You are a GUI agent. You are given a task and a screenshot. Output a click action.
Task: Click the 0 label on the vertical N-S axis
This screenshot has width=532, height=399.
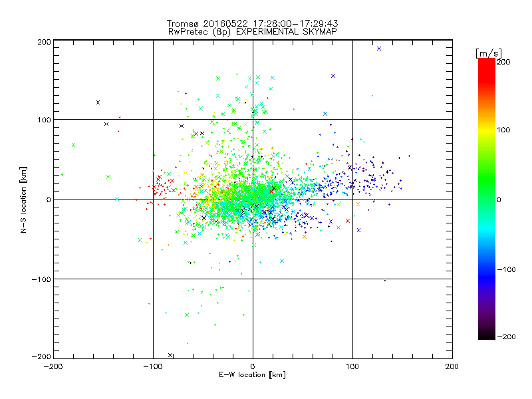(x=49, y=199)
